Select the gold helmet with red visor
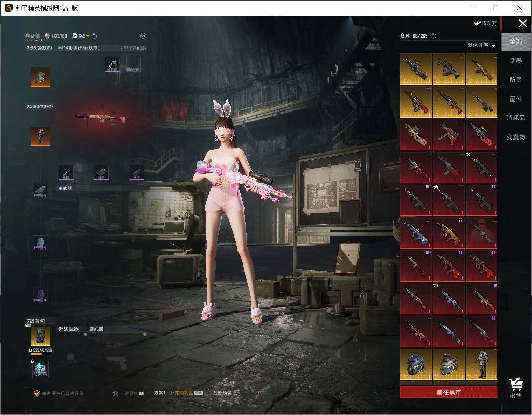 point(449,365)
